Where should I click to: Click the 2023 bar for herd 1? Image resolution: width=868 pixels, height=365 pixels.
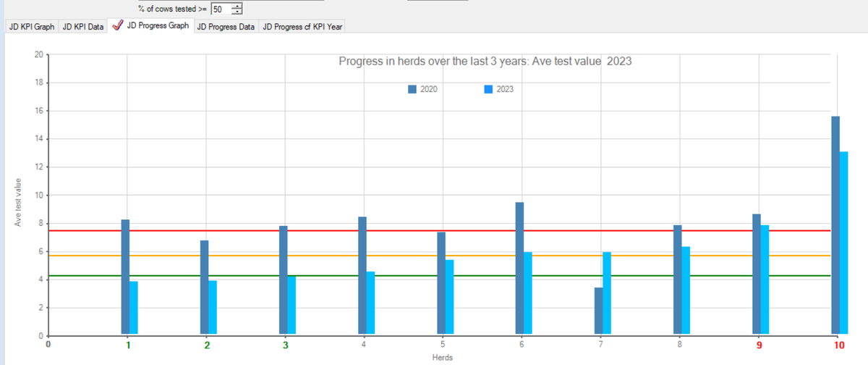[x=133, y=309]
